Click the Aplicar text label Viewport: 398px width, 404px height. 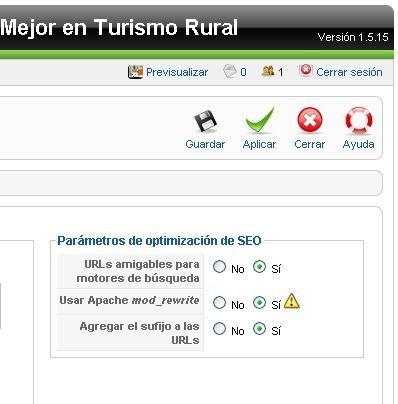pos(259,145)
